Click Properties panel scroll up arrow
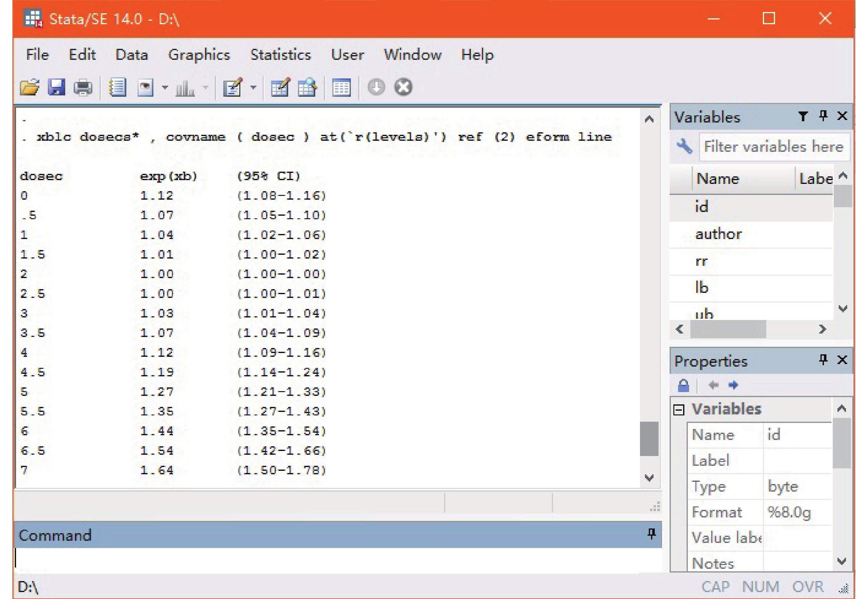Image resolution: width=868 pixels, height=599 pixels. point(842,408)
